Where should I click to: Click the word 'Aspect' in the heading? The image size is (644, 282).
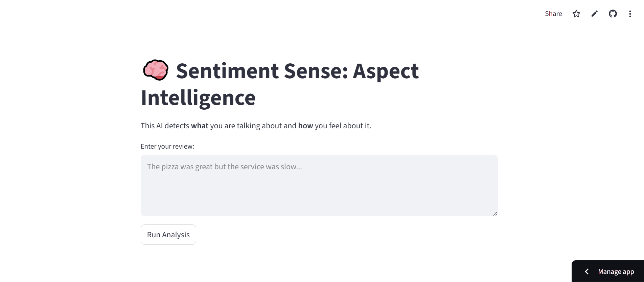pyautogui.click(x=386, y=71)
